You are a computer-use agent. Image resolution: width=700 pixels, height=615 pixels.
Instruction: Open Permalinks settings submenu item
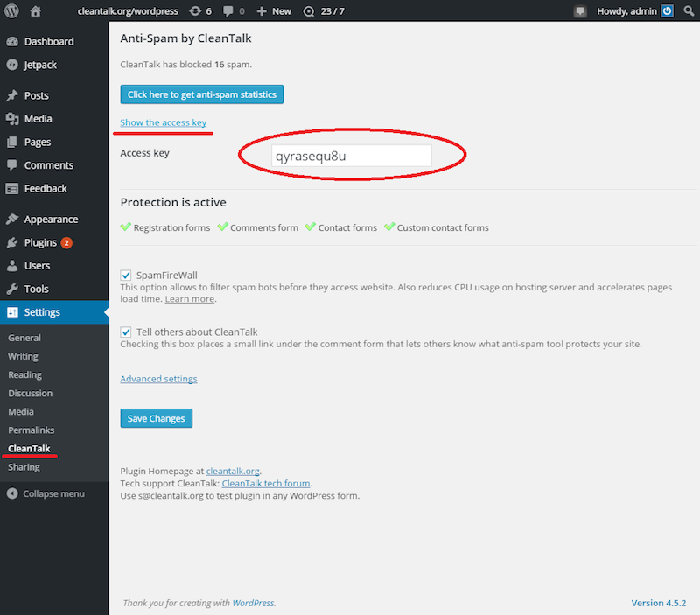31,430
